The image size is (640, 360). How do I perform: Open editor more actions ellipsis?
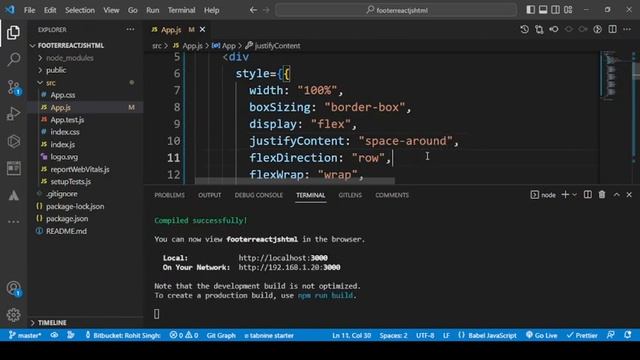point(627,29)
